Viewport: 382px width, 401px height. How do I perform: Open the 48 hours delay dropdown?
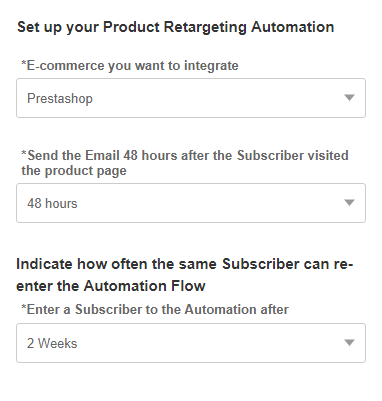pos(191,203)
